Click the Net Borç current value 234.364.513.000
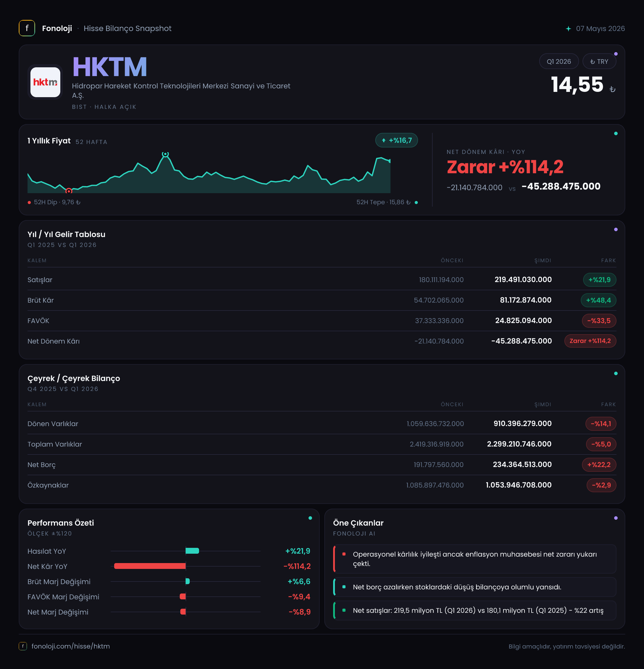This screenshot has width=644, height=669. (522, 464)
